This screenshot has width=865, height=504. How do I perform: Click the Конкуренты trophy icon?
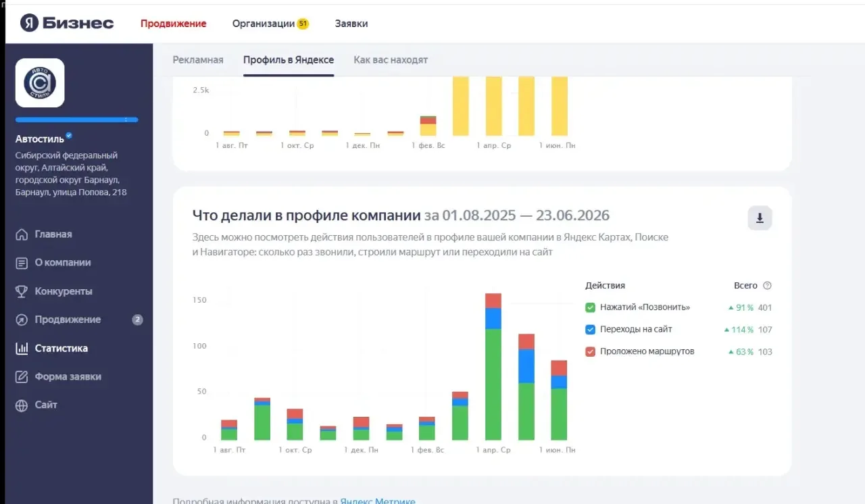coord(22,291)
